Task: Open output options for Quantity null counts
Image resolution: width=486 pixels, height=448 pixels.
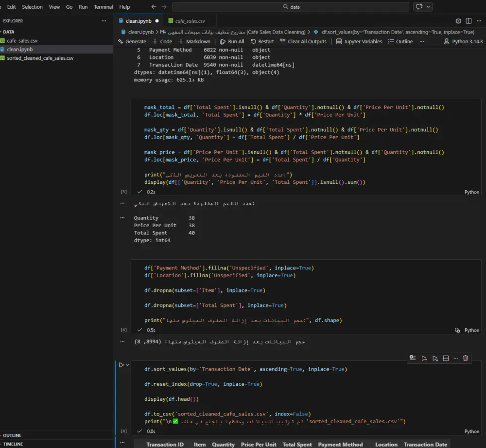Action: [x=122, y=218]
